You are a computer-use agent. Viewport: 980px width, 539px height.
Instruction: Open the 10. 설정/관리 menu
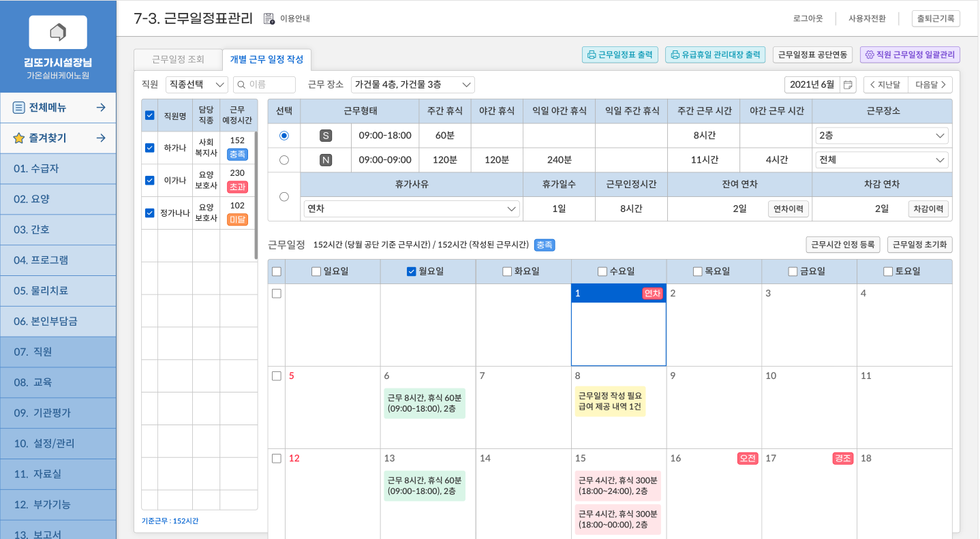click(x=58, y=443)
